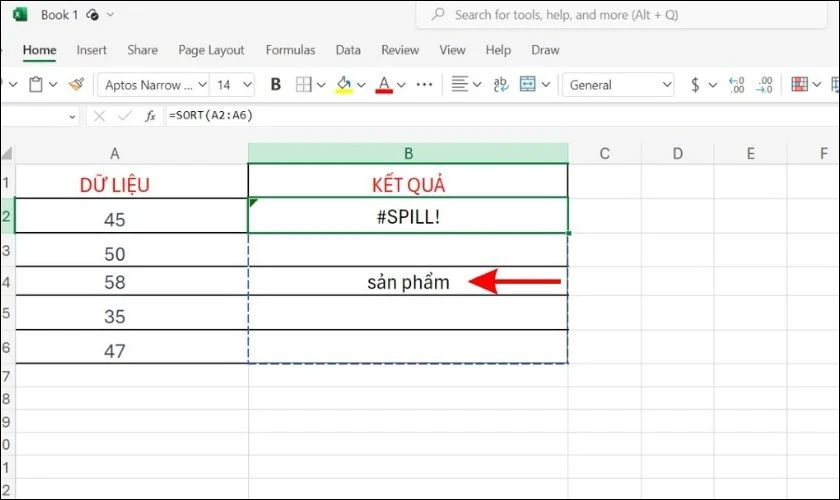The image size is (840, 500).
Task: Expand the currency format dropdown arrow
Action: [x=712, y=85]
